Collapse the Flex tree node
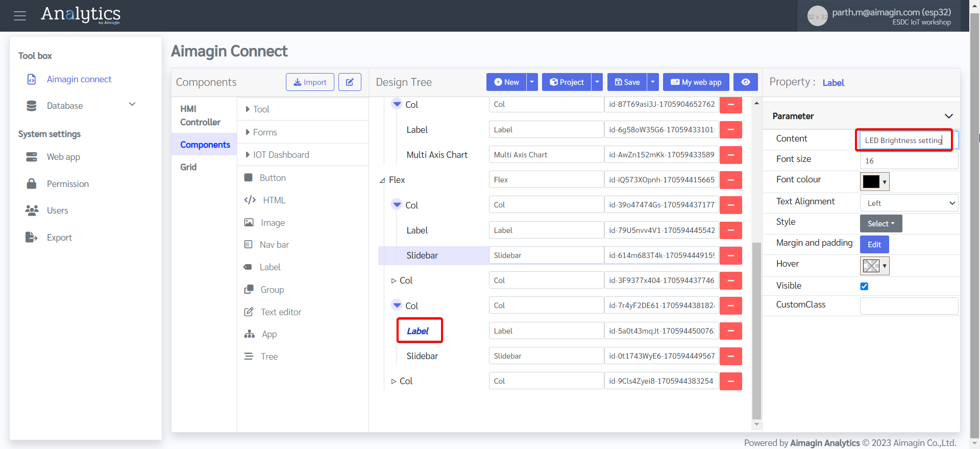 pos(382,180)
